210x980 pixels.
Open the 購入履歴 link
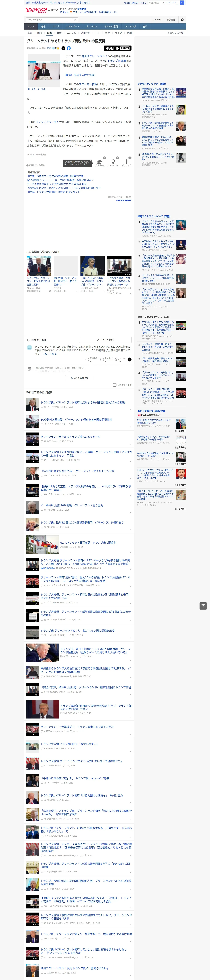point(171,19)
